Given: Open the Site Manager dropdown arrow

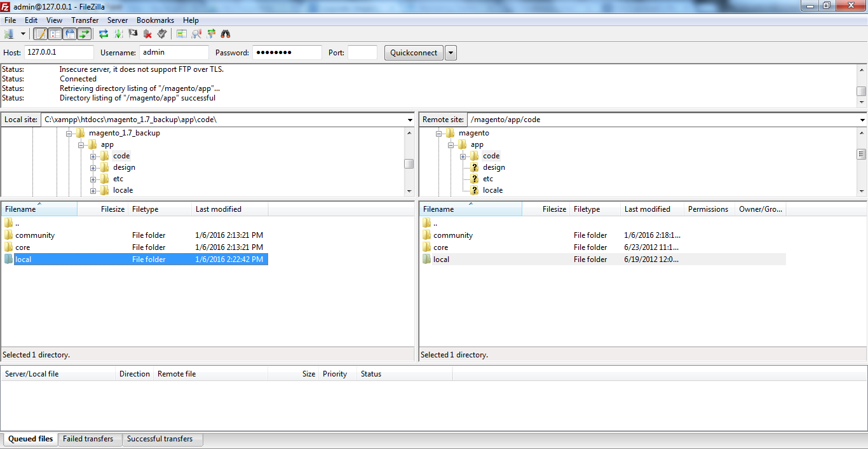Looking at the screenshot, I should tap(23, 34).
